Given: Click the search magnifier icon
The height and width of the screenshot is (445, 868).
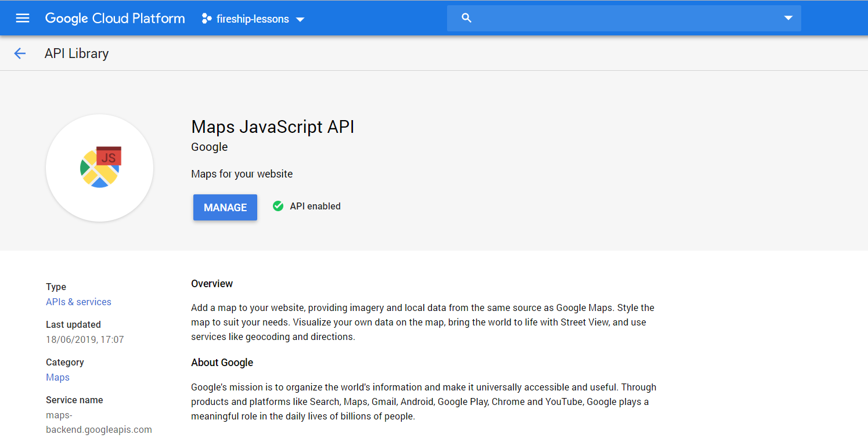Looking at the screenshot, I should [x=467, y=18].
